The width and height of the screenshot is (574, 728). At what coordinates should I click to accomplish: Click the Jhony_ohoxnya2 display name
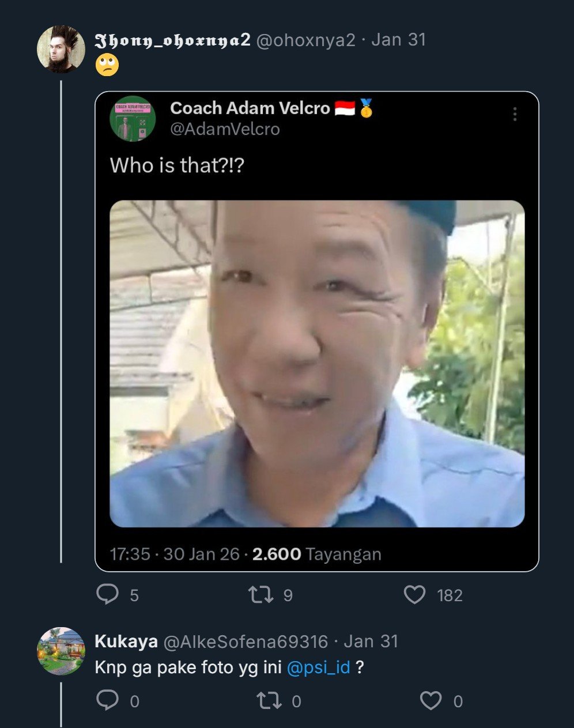[x=172, y=40]
